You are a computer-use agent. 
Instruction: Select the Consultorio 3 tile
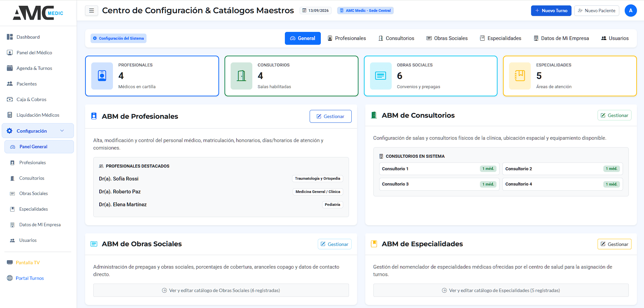point(439,184)
